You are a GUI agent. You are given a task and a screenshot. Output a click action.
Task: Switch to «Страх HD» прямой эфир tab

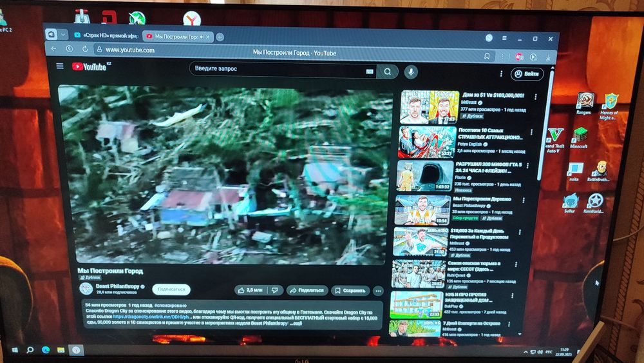(x=106, y=35)
